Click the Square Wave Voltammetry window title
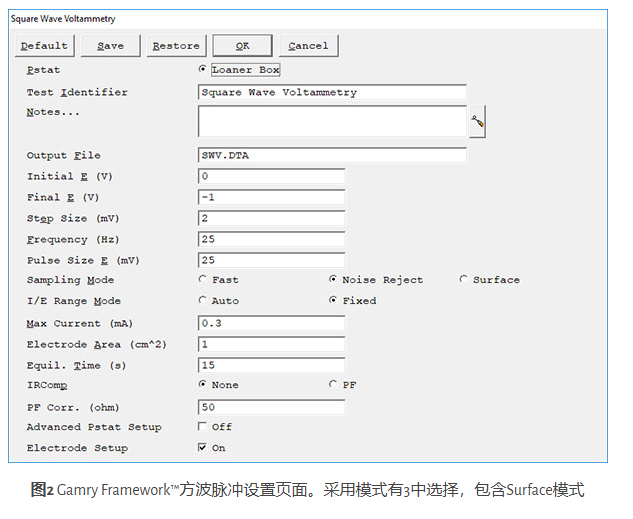The height and width of the screenshot is (519, 633). (x=63, y=19)
